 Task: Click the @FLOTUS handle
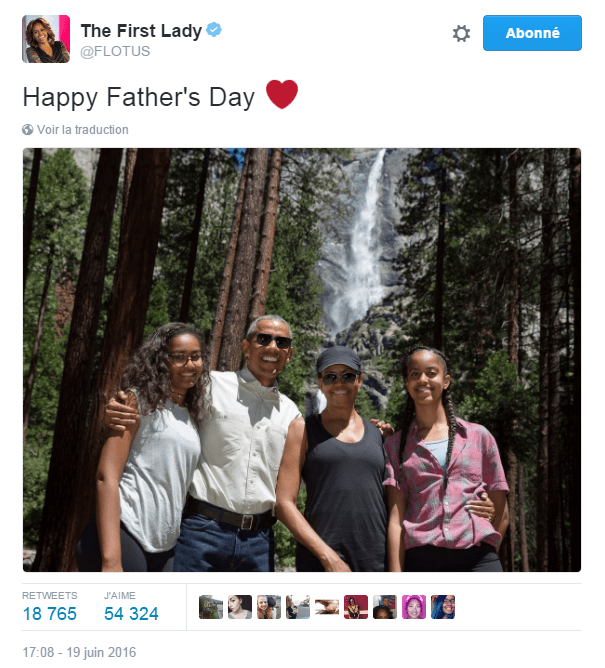pyautogui.click(x=115, y=52)
